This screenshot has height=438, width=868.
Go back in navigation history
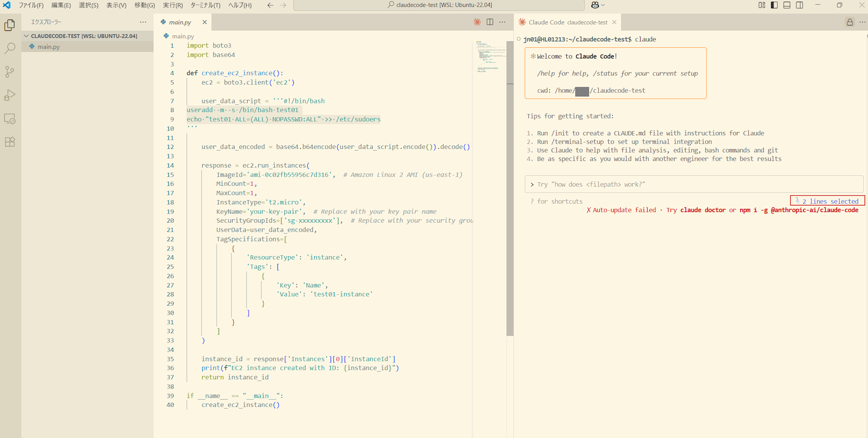[270, 5]
